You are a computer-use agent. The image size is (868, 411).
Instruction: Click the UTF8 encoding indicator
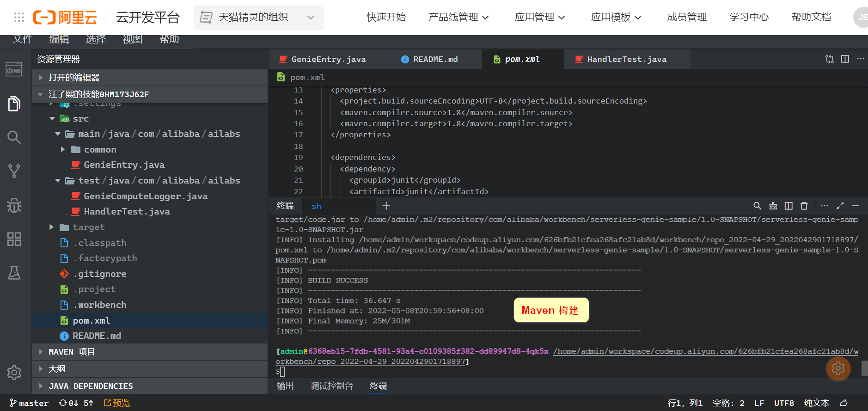pos(784,403)
